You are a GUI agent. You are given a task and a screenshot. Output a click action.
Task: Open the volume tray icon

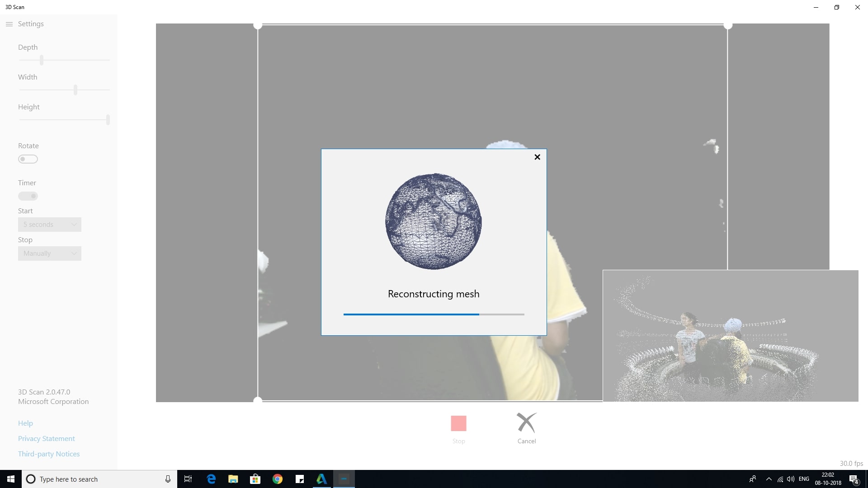point(791,479)
